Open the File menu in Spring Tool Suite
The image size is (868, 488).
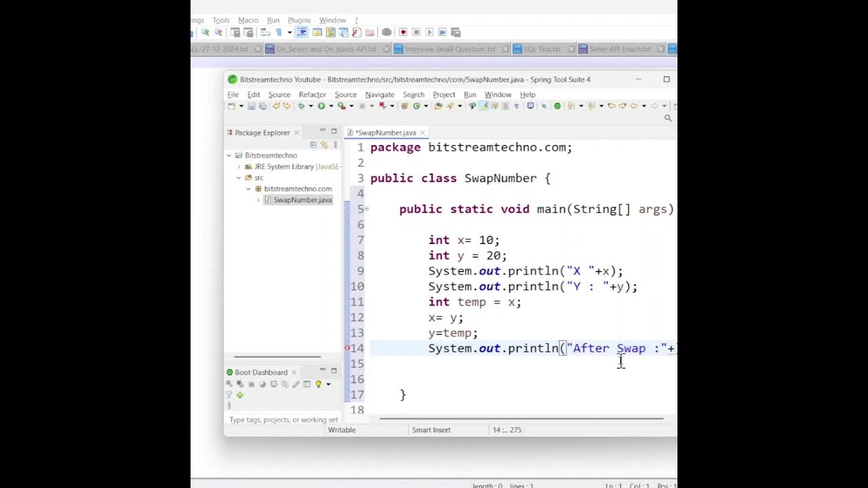tap(233, 95)
